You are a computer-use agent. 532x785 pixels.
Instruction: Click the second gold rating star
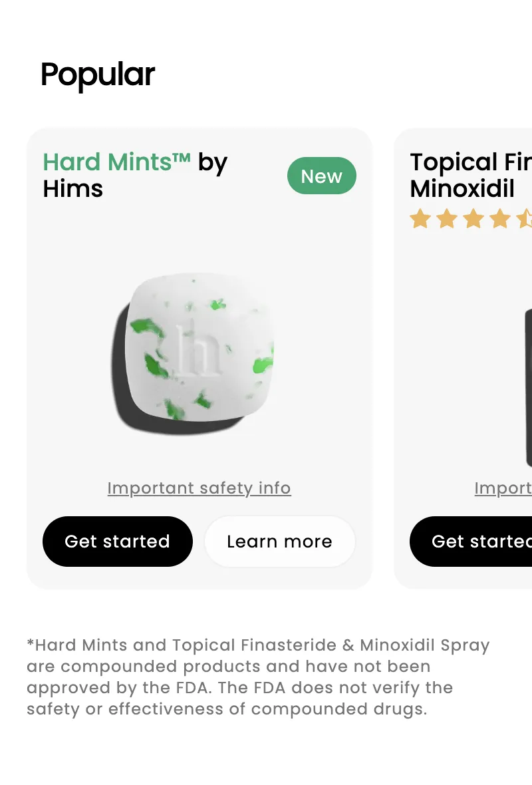pos(447,219)
